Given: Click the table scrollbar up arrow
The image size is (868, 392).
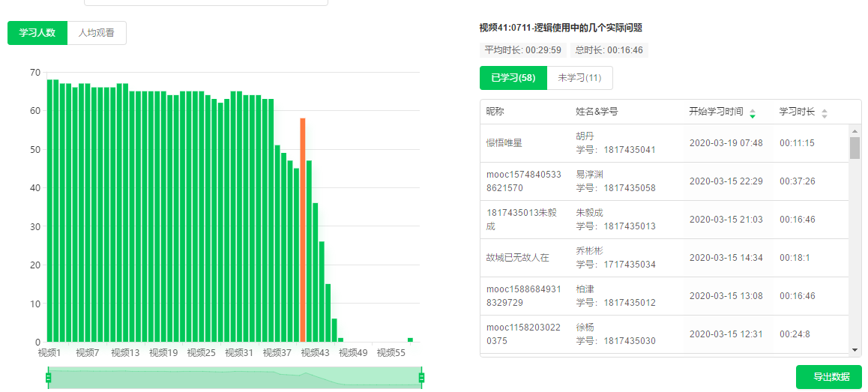Looking at the screenshot, I should tap(855, 132).
